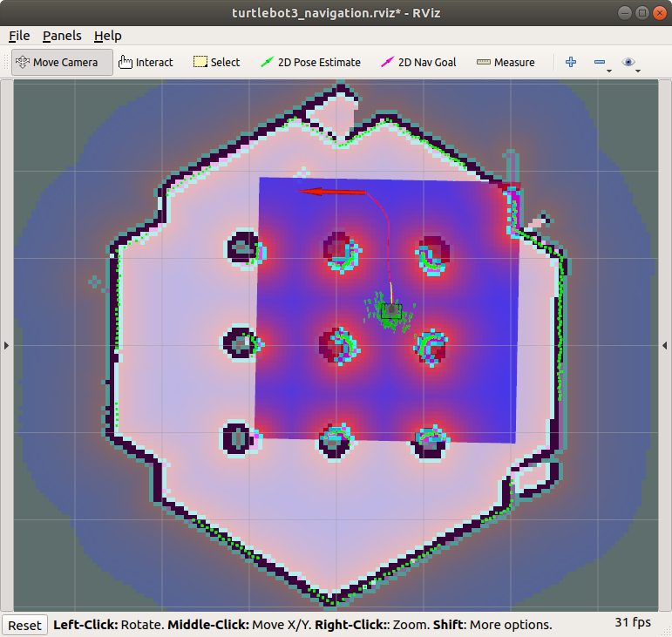The image size is (672, 637).
Task: Grab the toolbar drag handle
Action: [x=7, y=62]
